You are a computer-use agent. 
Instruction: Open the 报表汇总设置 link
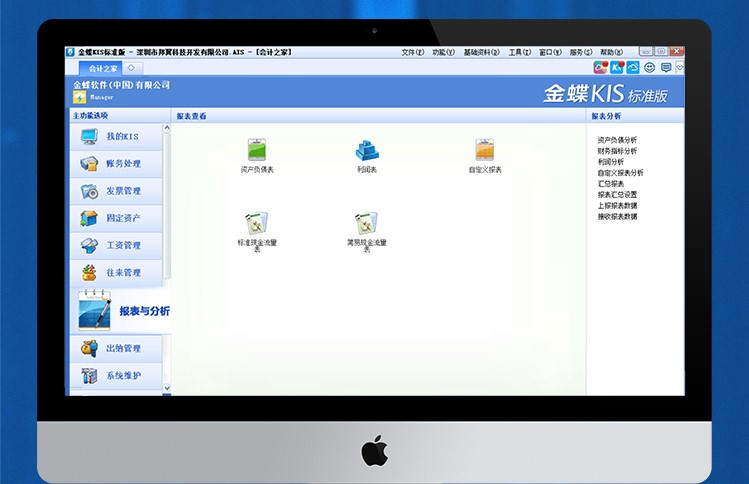617,195
